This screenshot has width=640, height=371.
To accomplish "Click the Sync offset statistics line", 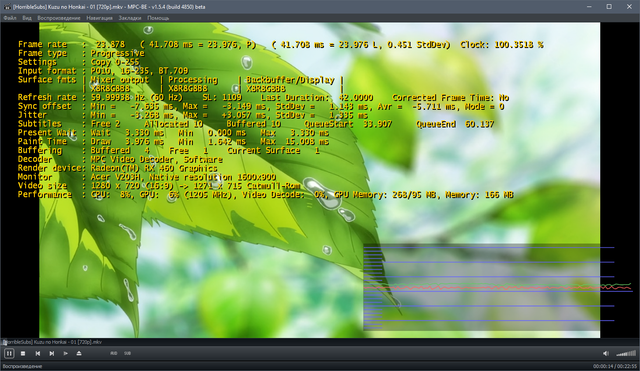I will coord(261,107).
